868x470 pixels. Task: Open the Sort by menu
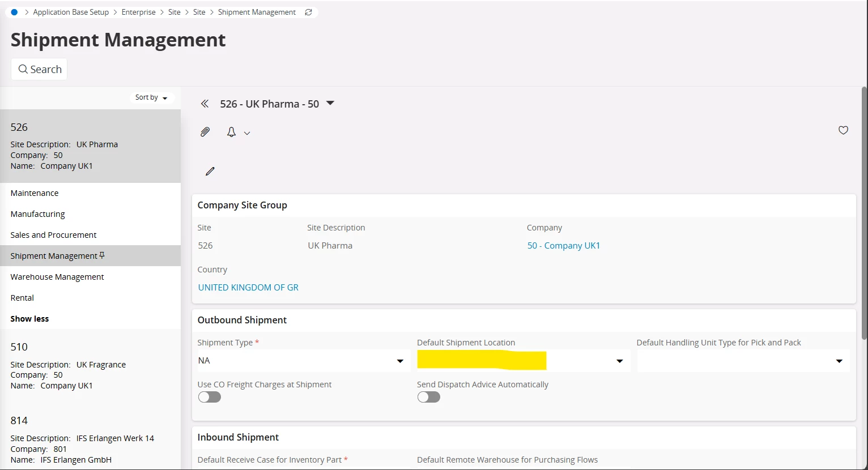[x=151, y=97]
